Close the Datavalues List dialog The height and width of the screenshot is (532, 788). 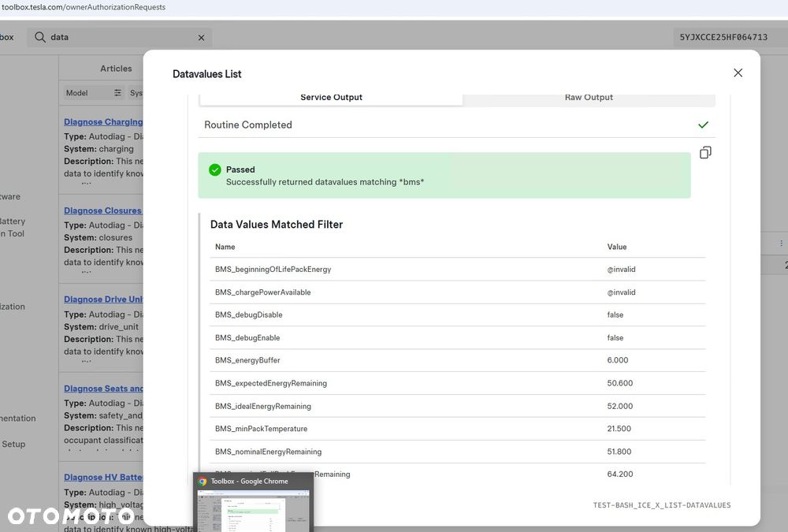pos(738,73)
